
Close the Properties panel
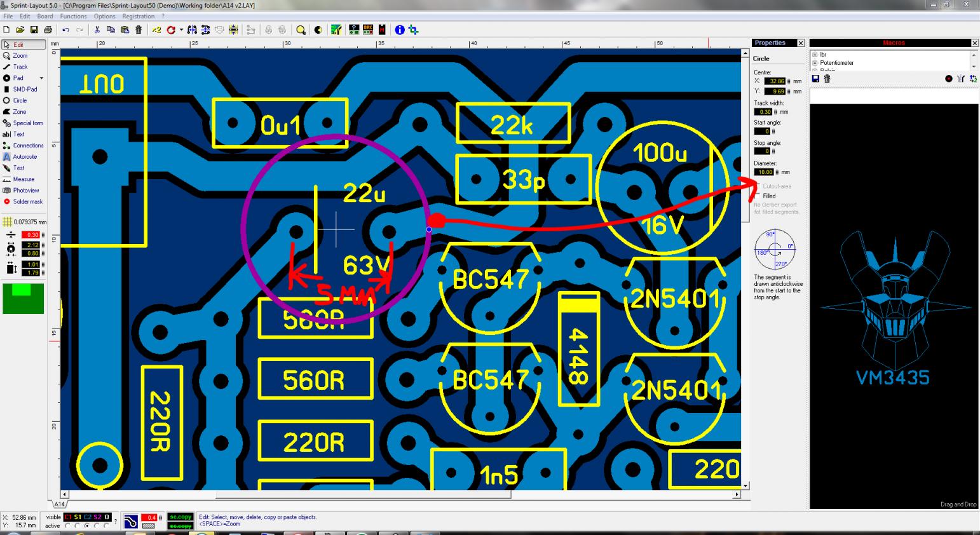pyautogui.click(x=801, y=43)
